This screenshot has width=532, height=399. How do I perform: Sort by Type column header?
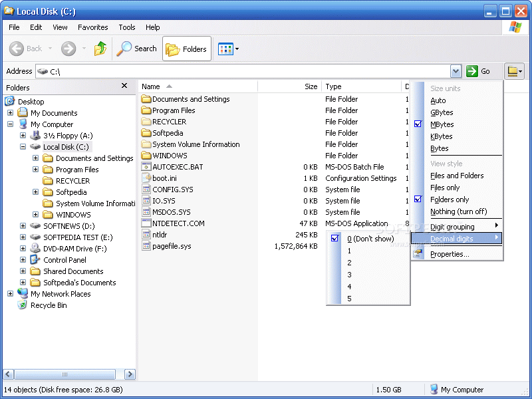[362, 86]
